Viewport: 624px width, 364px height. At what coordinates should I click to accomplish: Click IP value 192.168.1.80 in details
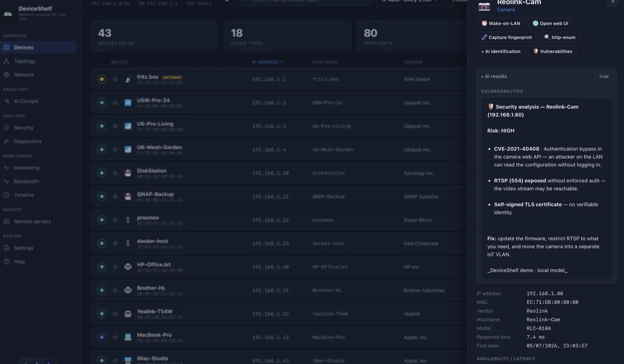(x=545, y=293)
